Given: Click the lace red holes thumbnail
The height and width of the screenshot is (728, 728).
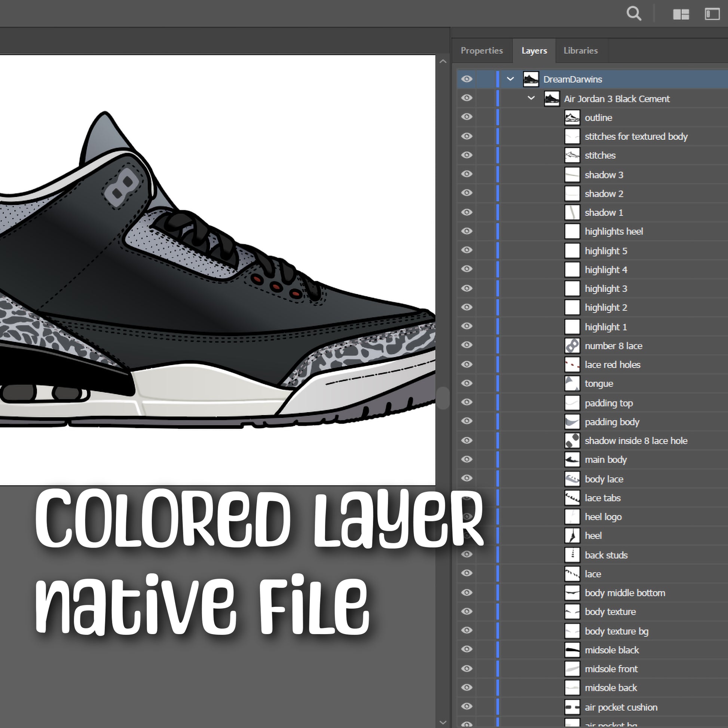Looking at the screenshot, I should (x=572, y=364).
